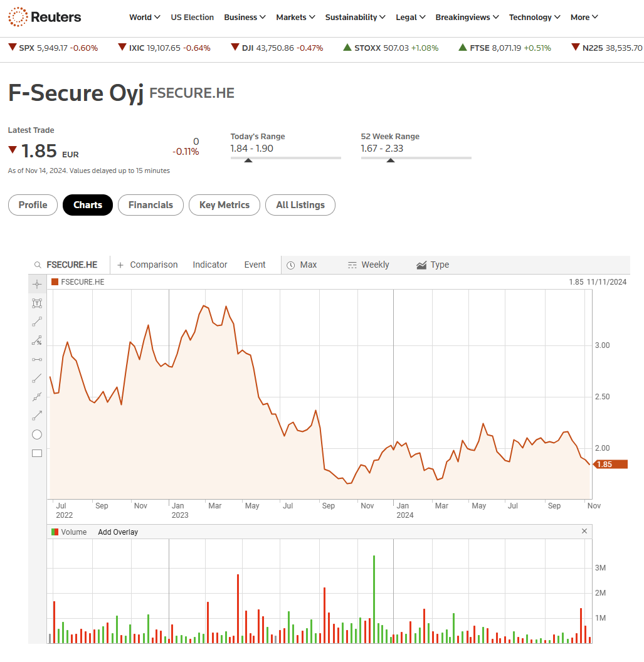The width and height of the screenshot is (644, 662).
Task: Select the percent change line tool
Action: pos(37,340)
